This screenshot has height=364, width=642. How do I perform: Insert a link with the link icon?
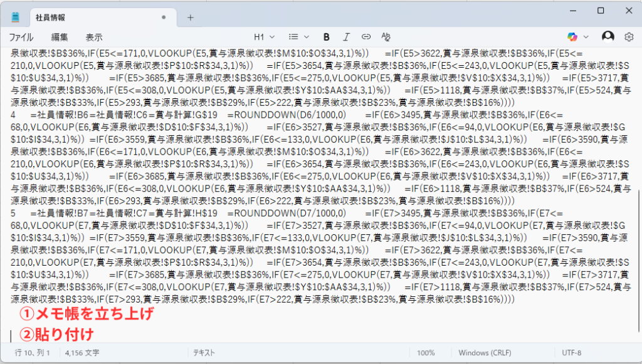point(366,37)
